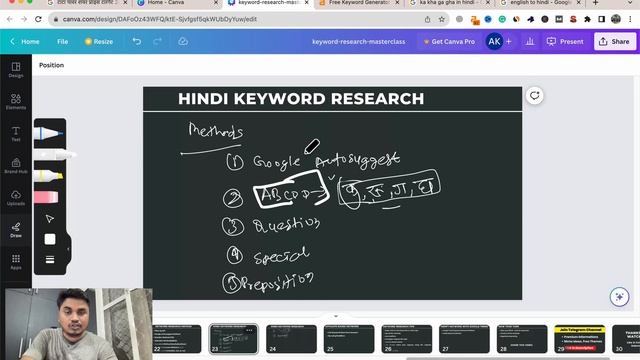The width and height of the screenshot is (640, 360).
Task: Start presentation with Present button
Action: (x=565, y=41)
